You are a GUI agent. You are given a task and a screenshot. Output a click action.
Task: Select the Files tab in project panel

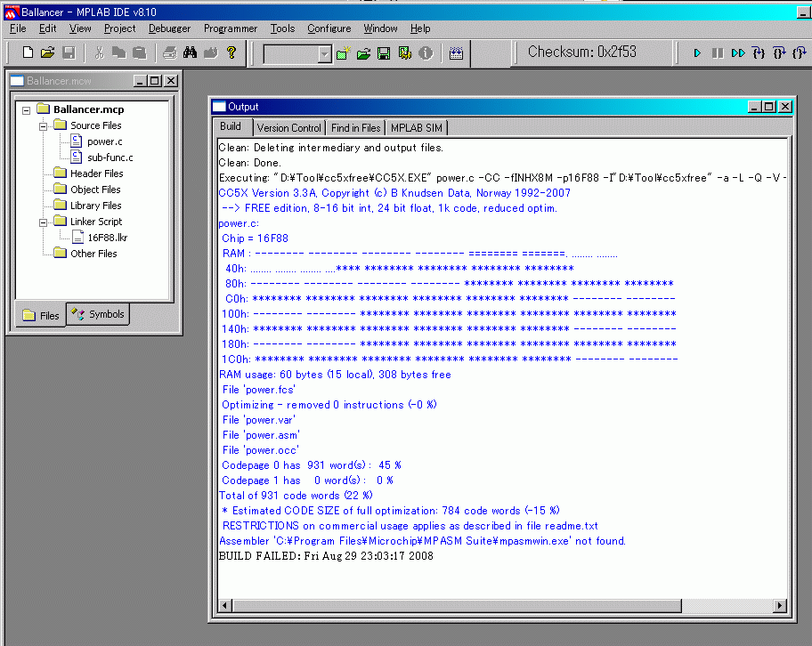[x=40, y=315]
